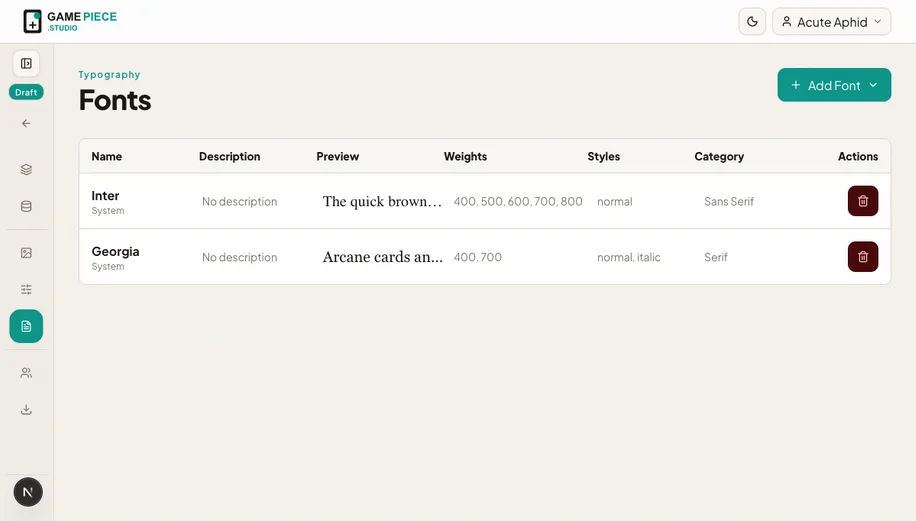Click the Weights column header
This screenshot has height=521, width=916.
pyautogui.click(x=465, y=156)
